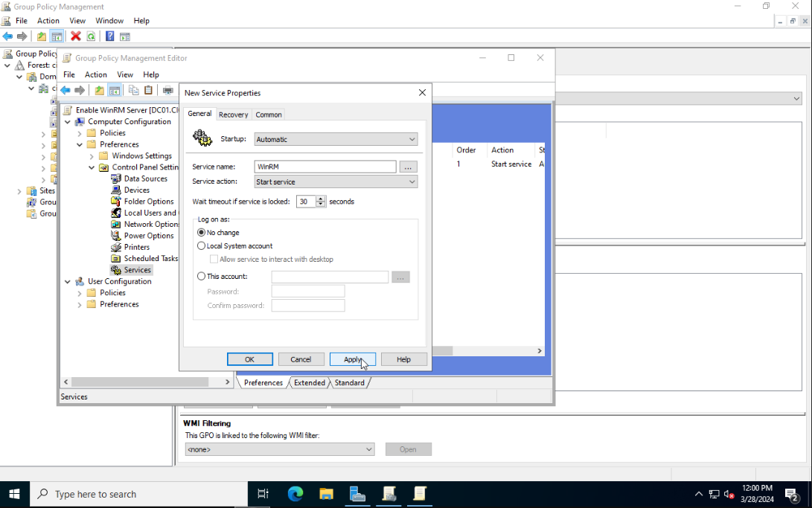This screenshot has height=508, width=812.
Task: Click Back arrow in Group Policy Management toolbar
Action: (7, 36)
